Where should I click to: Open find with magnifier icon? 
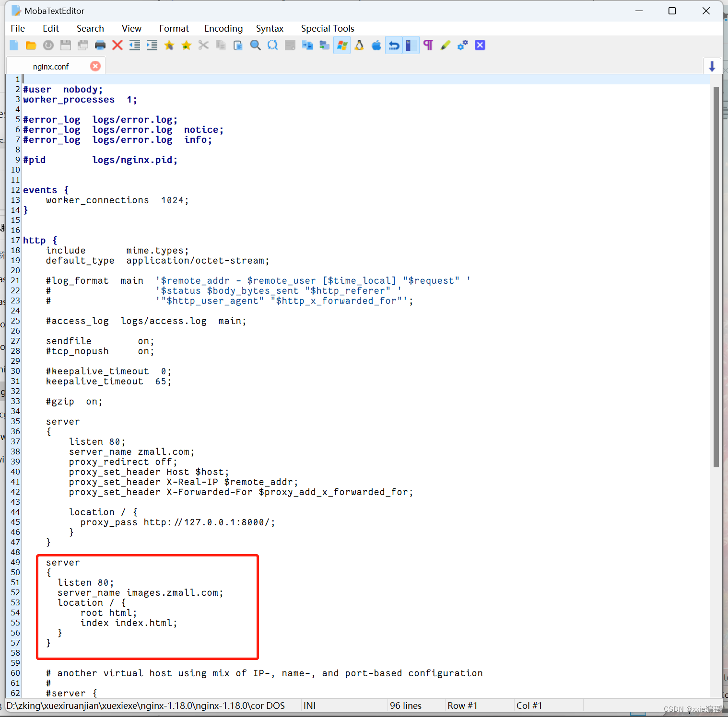[256, 46]
